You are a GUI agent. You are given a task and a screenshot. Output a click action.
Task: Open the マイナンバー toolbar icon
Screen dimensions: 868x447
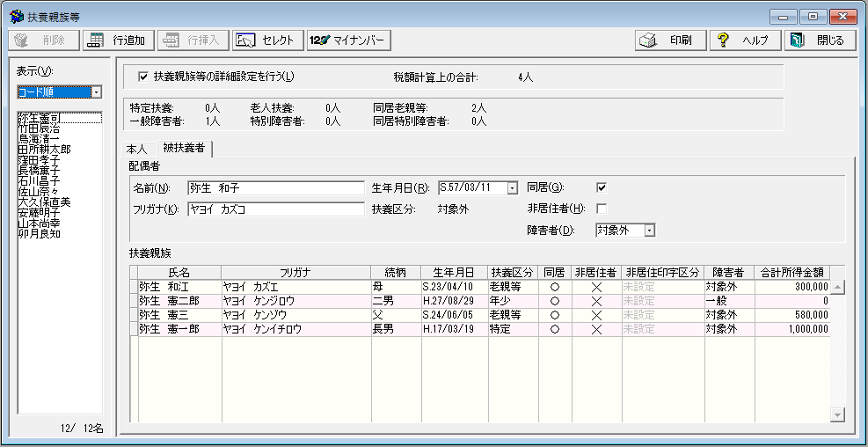[x=318, y=40]
